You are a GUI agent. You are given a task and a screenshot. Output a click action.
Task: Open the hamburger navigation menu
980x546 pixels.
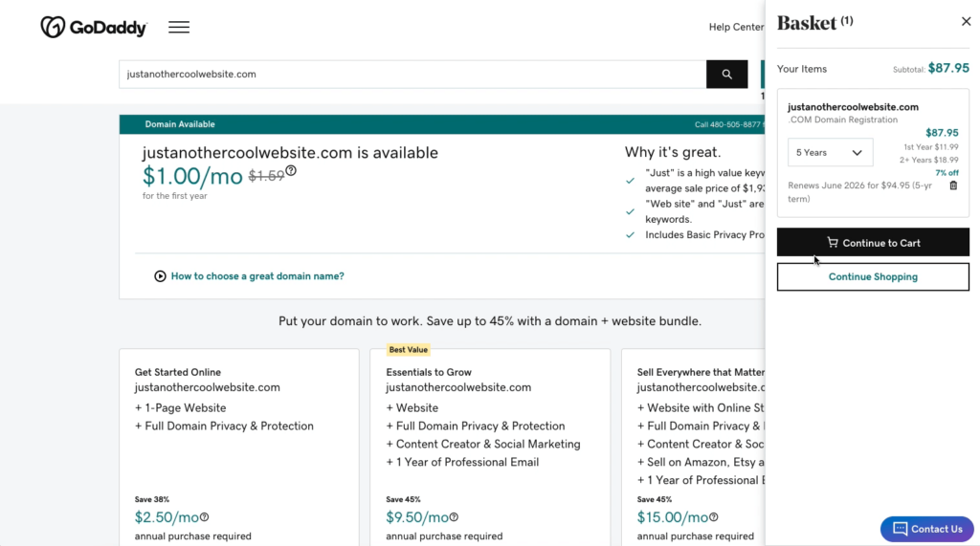pyautogui.click(x=179, y=28)
